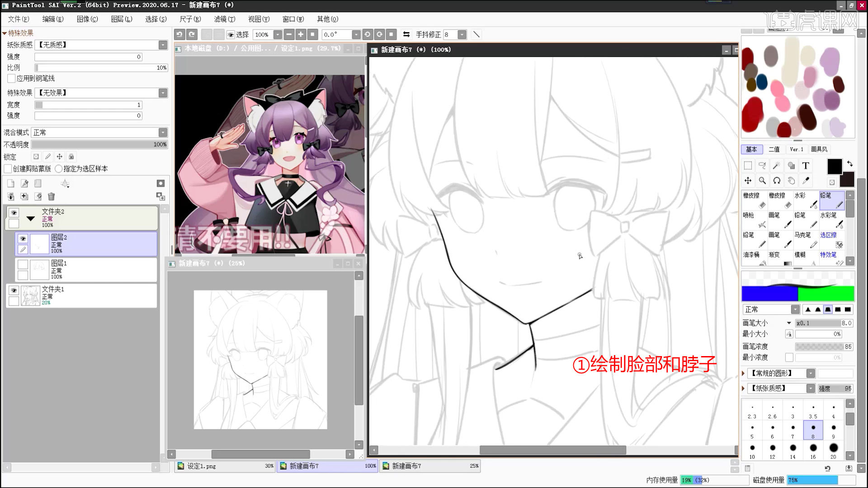Enable 创建剪贴蒙版 checkbox
The height and width of the screenshot is (488, 868).
tap(8, 169)
